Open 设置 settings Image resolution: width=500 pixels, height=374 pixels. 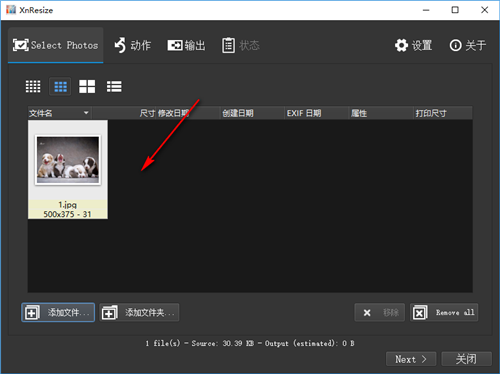pyautogui.click(x=414, y=45)
